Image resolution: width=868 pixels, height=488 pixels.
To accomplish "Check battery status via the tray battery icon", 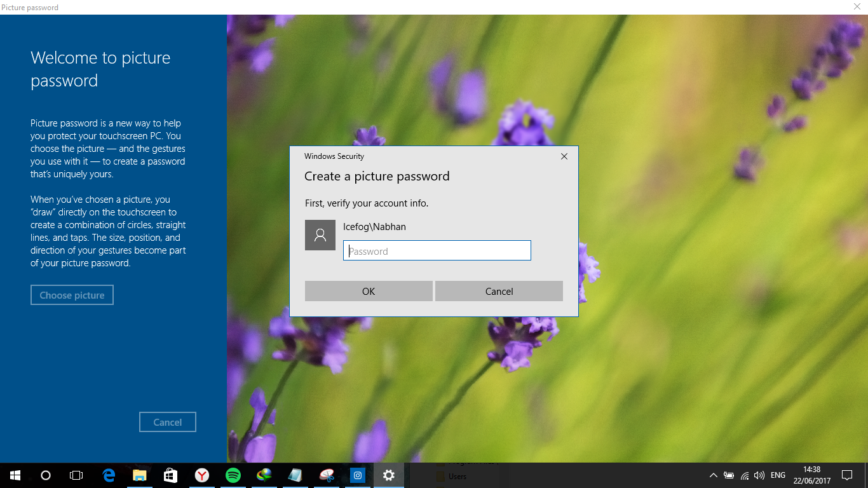I will pyautogui.click(x=728, y=475).
